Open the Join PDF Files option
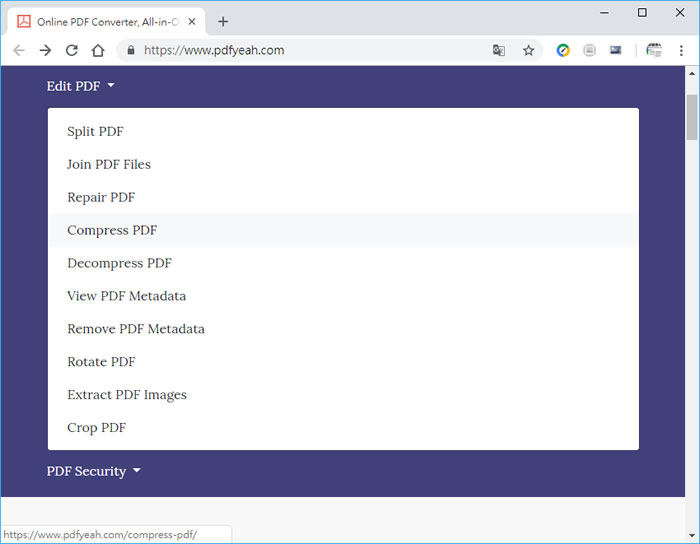Viewport: 700px width, 544px height. [109, 164]
